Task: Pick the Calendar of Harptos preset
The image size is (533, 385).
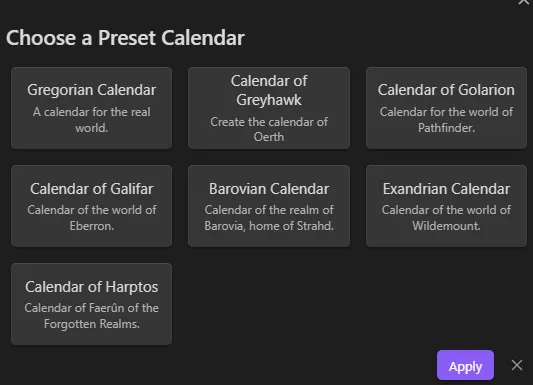Action: point(91,304)
